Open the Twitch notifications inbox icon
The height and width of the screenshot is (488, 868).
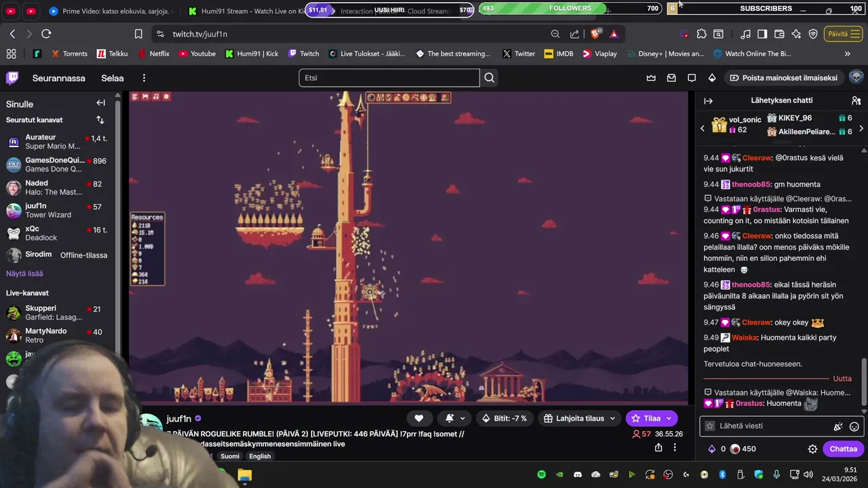[671, 78]
